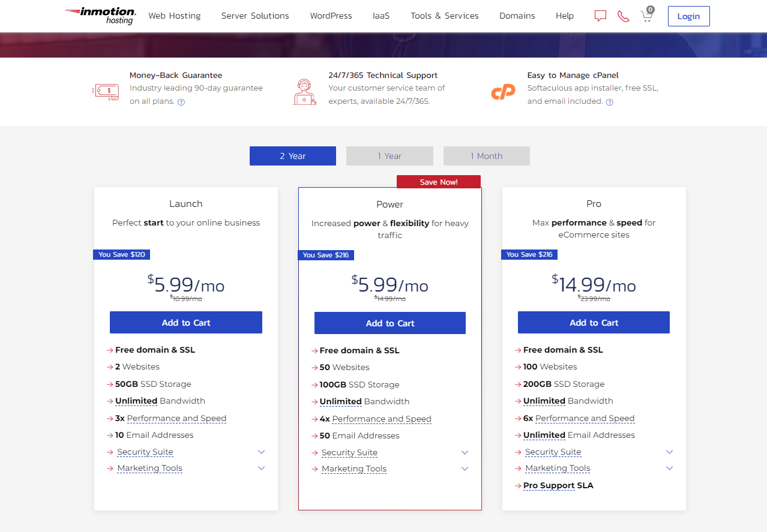Open the chat bubble icon in header
This screenshot has height=532, width=767.
click(600, 16)
